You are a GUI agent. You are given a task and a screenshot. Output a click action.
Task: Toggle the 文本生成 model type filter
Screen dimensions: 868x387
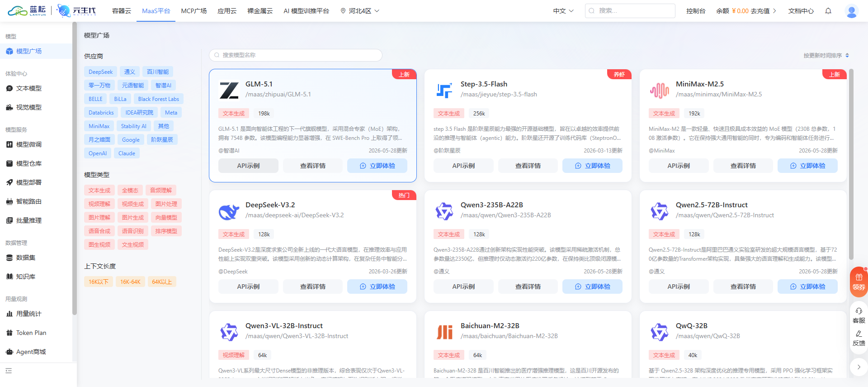[x=99, y=190]
